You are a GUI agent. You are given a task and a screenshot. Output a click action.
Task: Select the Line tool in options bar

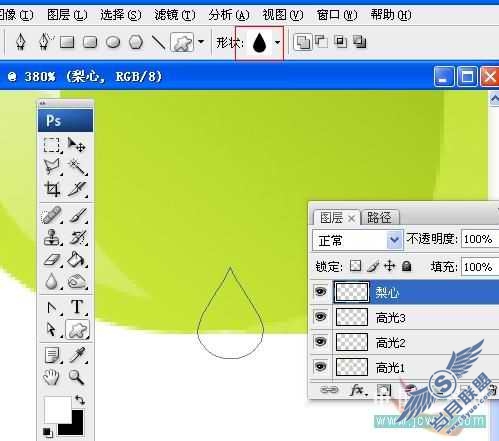point(158,42)
